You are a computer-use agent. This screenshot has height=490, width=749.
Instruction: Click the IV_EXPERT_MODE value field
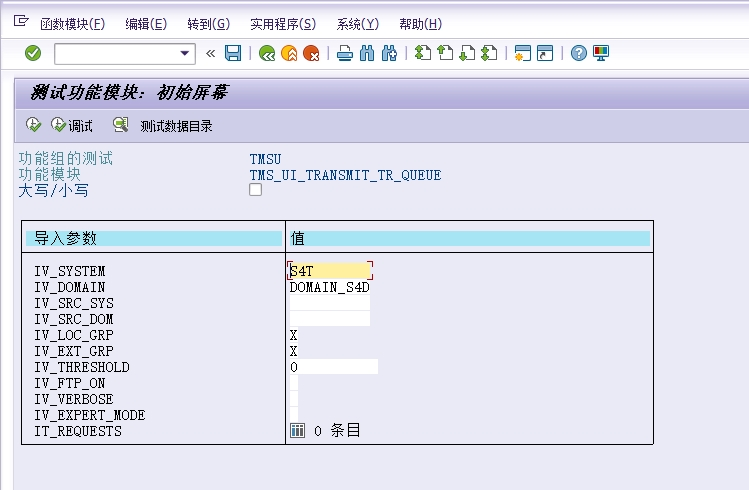coord(294,415)
